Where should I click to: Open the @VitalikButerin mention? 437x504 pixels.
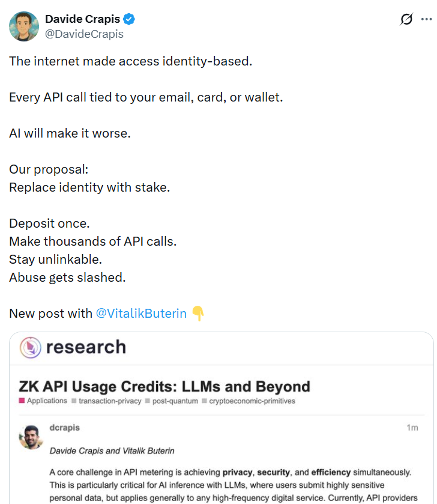point(141,314)
